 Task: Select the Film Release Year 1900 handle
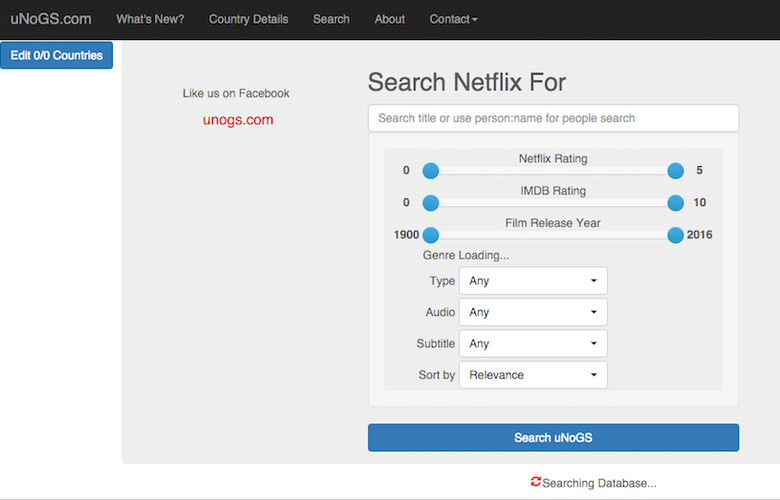tap(431, 235)
